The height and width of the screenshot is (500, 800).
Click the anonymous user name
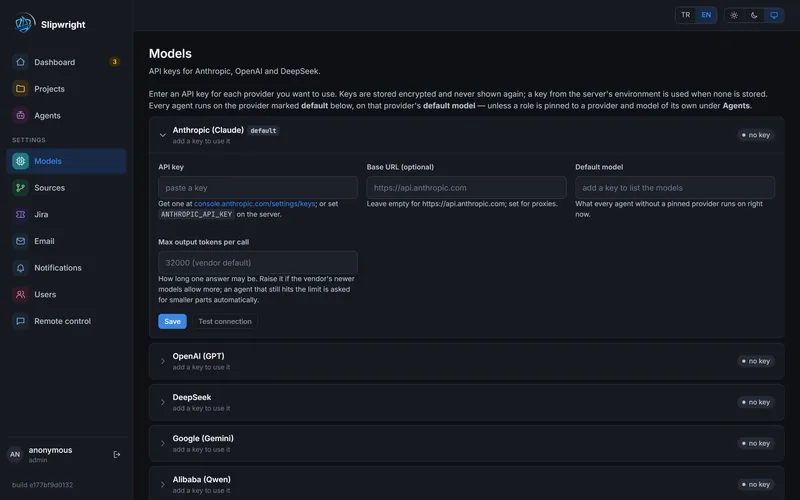tap(51, 450)
